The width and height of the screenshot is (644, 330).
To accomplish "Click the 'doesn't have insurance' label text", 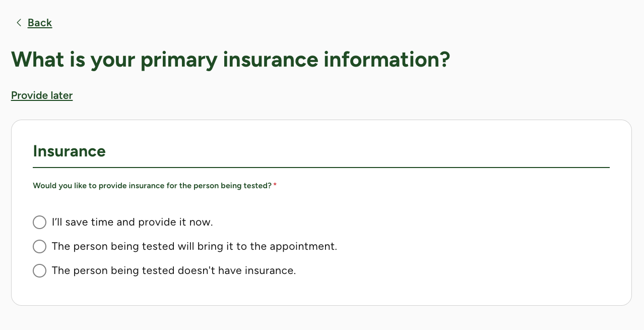I will [173, 270].
